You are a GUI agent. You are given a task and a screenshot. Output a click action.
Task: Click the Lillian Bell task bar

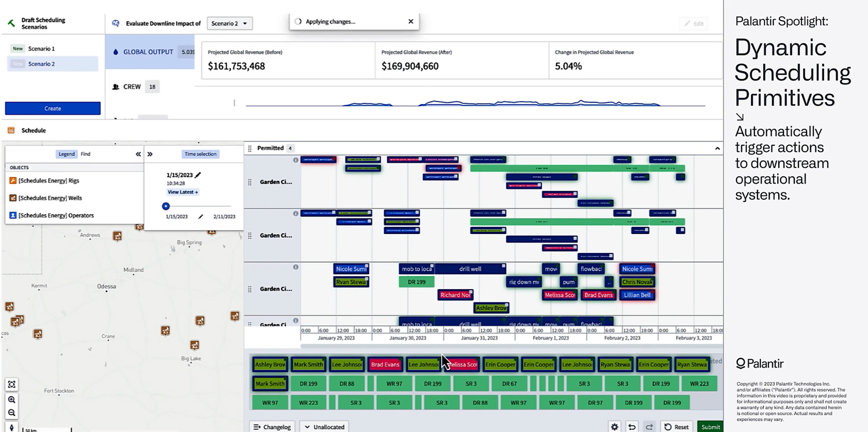click(x=637, y=295)
